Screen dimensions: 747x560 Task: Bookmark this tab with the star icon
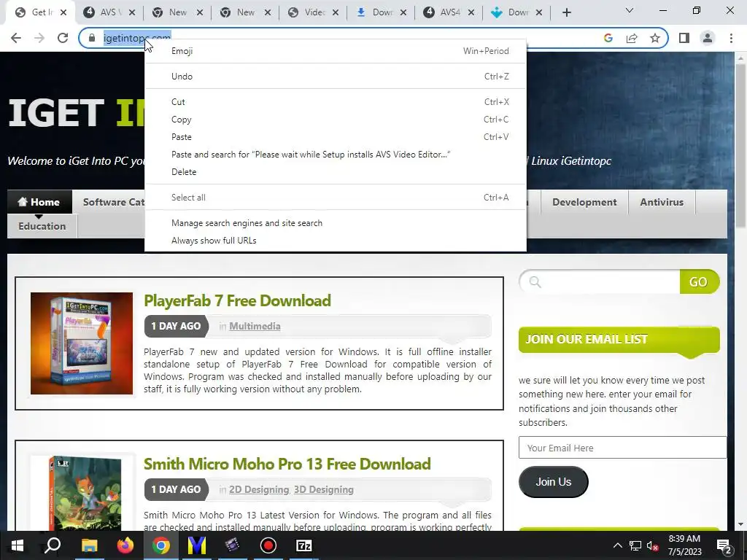[x=655, y=38]
